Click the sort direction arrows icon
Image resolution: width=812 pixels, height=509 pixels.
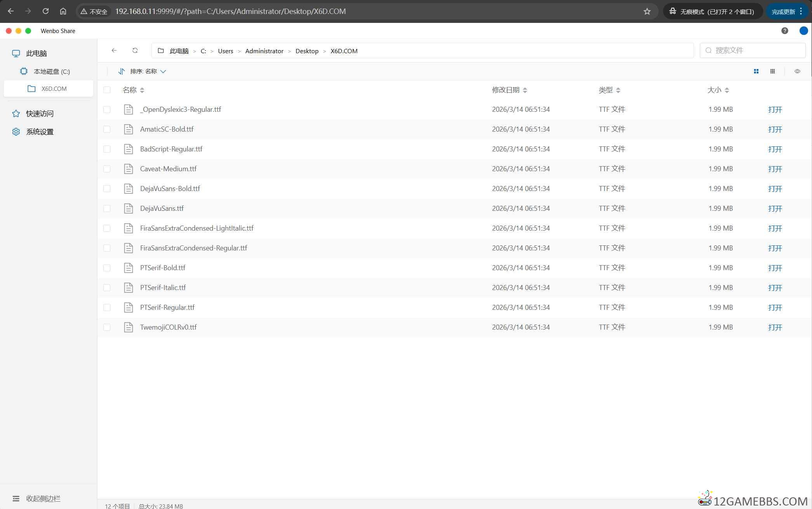(122, 71)
